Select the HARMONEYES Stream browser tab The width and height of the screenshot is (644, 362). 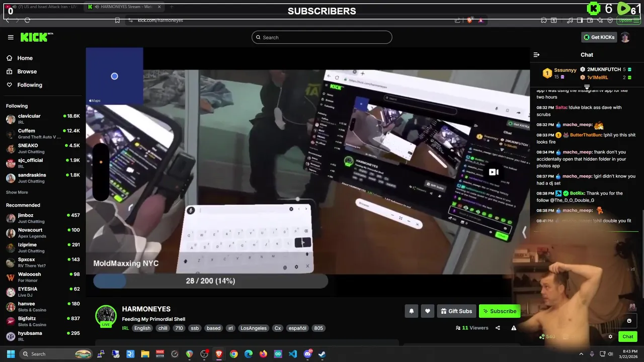point(123,7)
